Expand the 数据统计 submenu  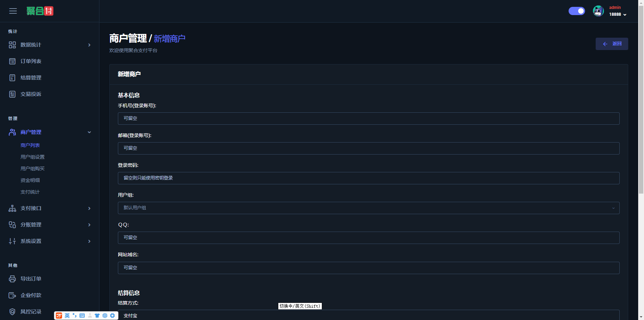(x=50, y=45)
